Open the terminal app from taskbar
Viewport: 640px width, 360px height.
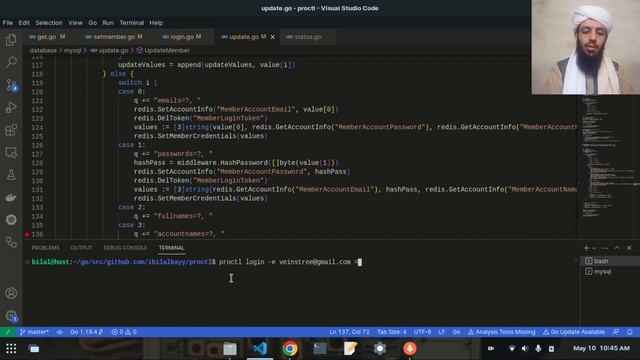[320, 349]
